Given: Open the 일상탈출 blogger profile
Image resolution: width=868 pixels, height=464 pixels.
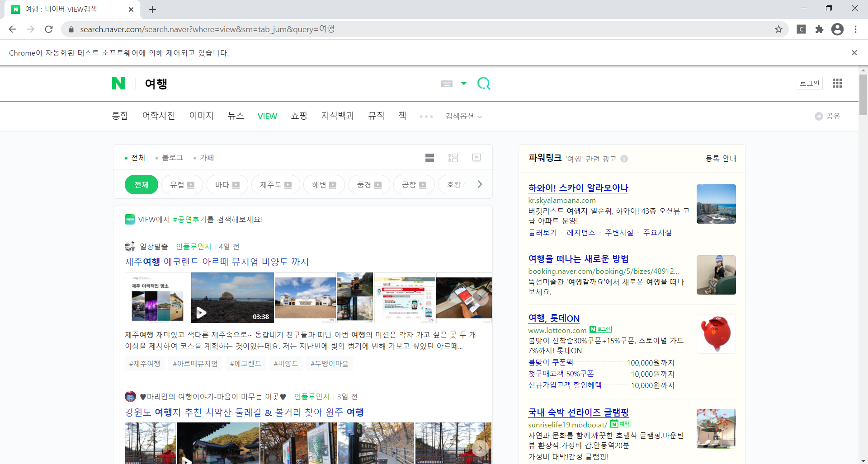Looking at the screenshot, I should pyautogui.click(x=154, y=247).
